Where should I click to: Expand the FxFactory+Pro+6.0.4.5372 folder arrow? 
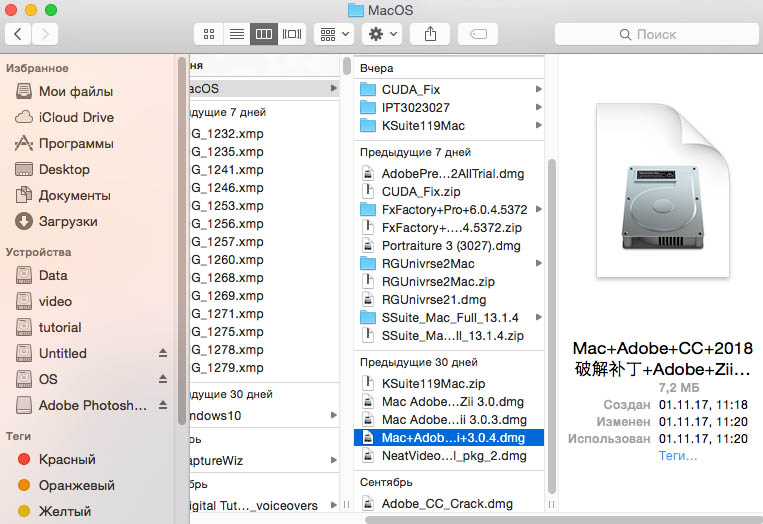click(538, 209)
